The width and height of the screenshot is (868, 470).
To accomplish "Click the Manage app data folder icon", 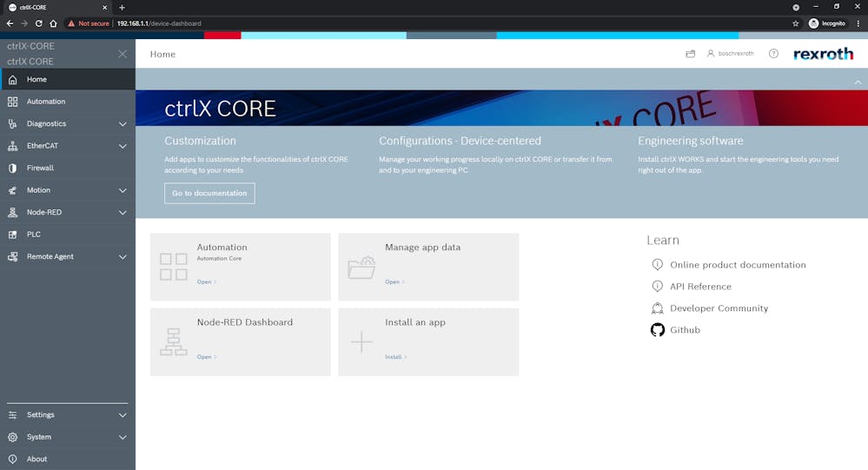I will 361,268.
